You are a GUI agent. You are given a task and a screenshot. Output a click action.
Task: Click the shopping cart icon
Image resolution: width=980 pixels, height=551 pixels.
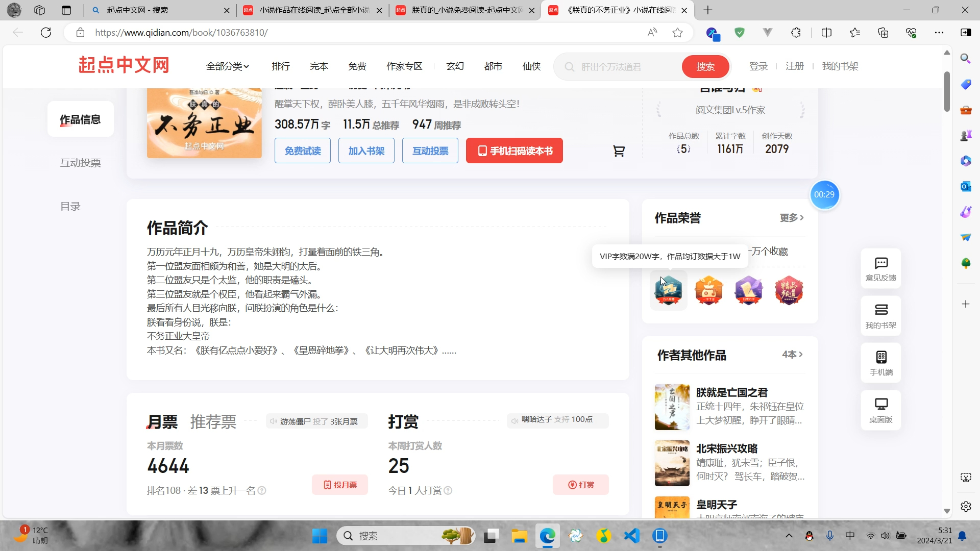click(619, 151)
